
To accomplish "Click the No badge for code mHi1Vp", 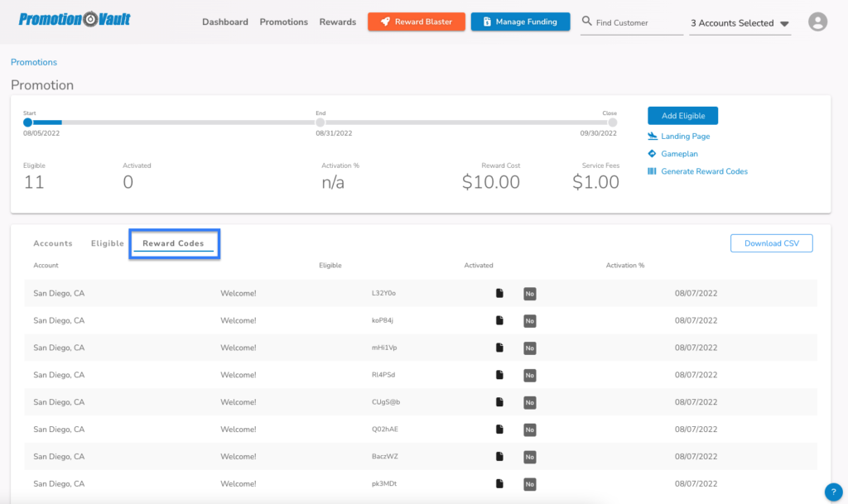I will pos(529,348).
